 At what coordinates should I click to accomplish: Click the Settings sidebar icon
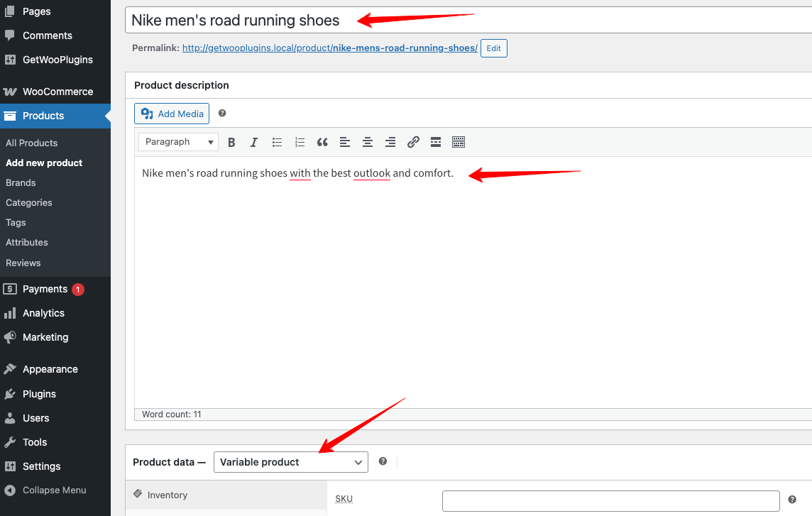[10, 466]
